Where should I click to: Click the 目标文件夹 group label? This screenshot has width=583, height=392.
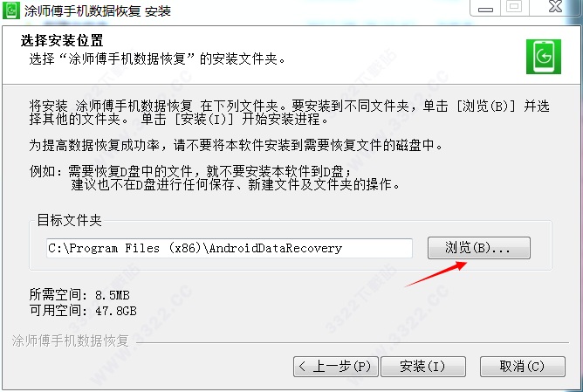[69, 220]
